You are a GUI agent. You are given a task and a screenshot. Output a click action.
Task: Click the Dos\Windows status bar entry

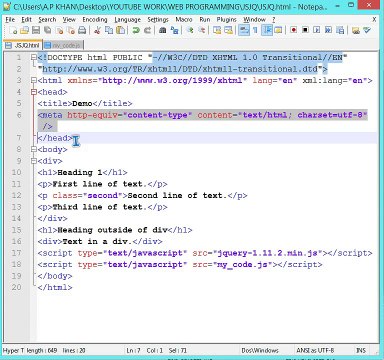(260, 350)
